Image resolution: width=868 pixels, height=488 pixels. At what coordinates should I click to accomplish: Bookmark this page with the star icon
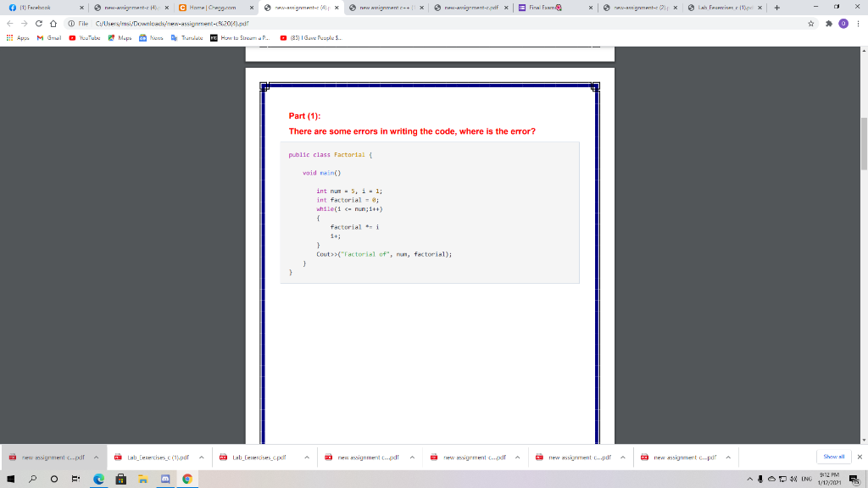[811, 23]
